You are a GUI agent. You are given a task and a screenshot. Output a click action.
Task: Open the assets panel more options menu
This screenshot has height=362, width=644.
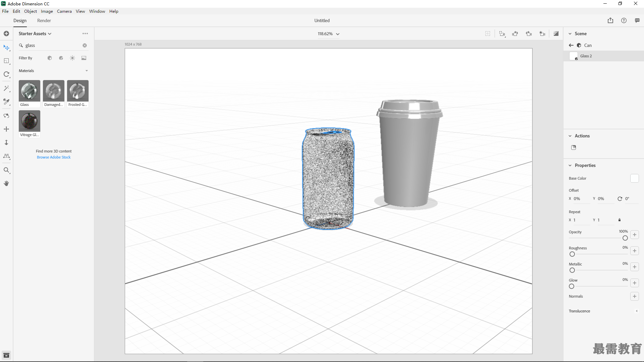pyautogui.click(x=85, y=34)
